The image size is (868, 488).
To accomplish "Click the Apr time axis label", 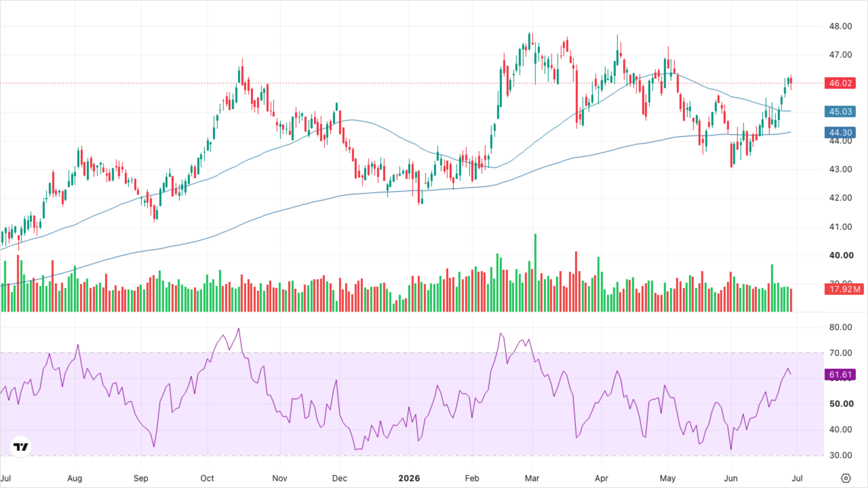I will tap(601, 478).
